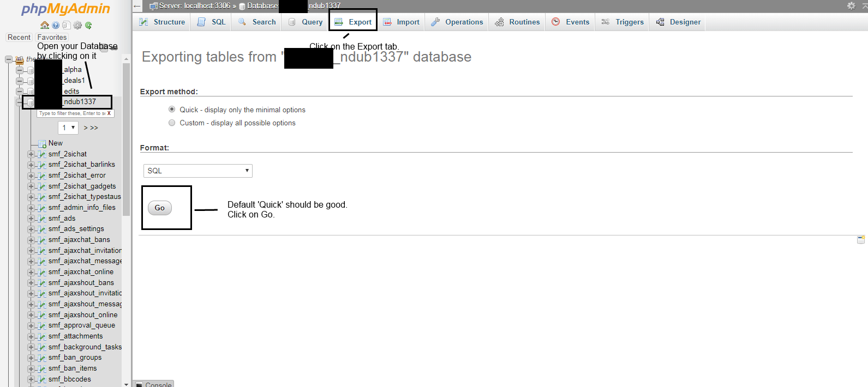868x387 pixels.
Task: Open the Designer tab
Action: coord(678,22)
